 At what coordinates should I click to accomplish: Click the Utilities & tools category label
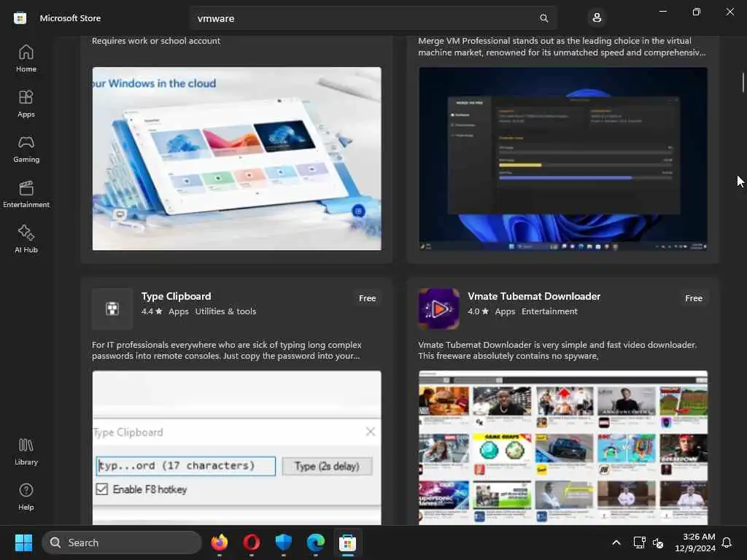[225, 311]
